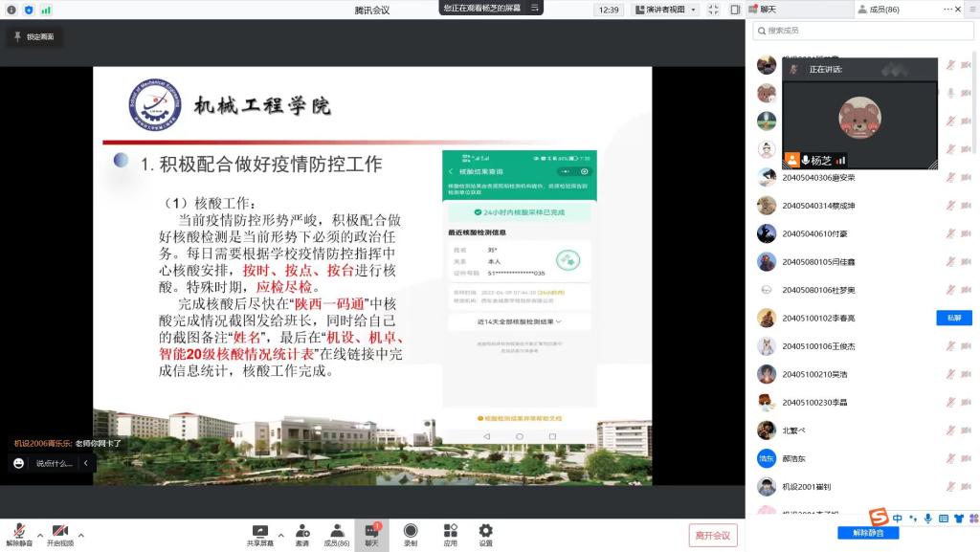Expand audio options arrow beside 解除静音
Image resolution: width=980 pixels, height=552 pixels.
tap(39, 535)
